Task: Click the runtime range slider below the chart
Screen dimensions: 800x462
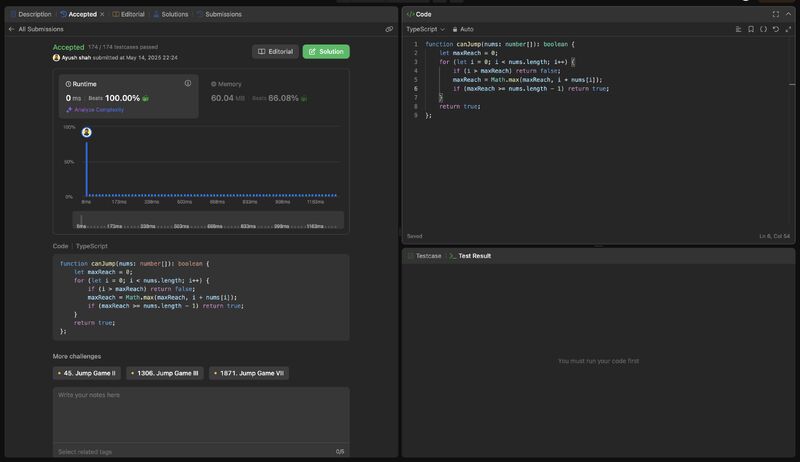Action: [208, 220]
